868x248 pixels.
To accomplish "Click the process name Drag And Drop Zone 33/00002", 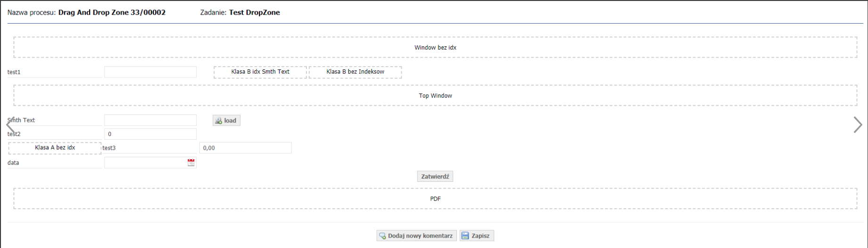I will (x=112, y=13).
